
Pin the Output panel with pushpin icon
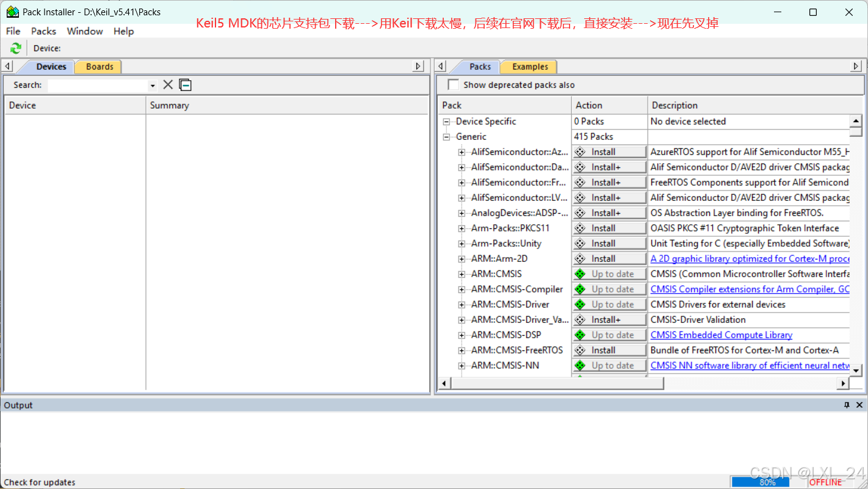click(847, 405)
